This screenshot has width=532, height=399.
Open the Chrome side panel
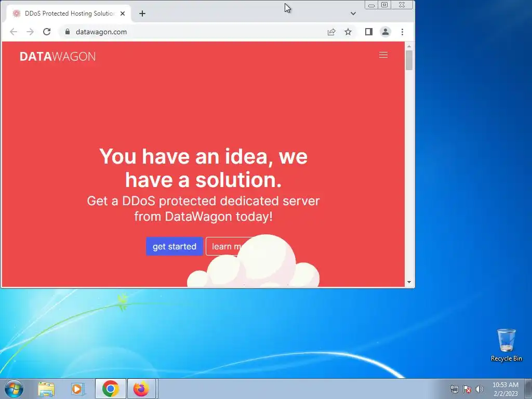tap(369, 32)
